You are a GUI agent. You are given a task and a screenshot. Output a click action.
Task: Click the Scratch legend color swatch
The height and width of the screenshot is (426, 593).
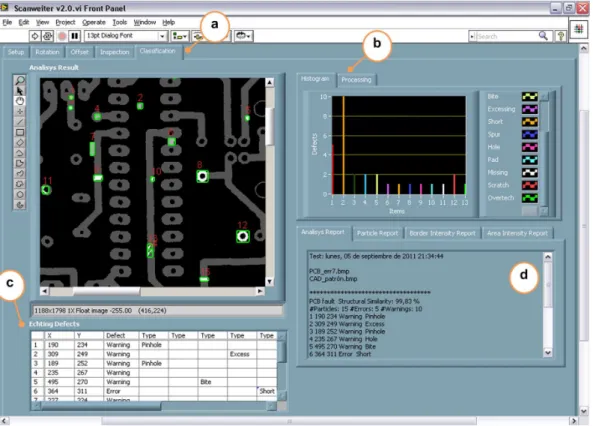529,185
